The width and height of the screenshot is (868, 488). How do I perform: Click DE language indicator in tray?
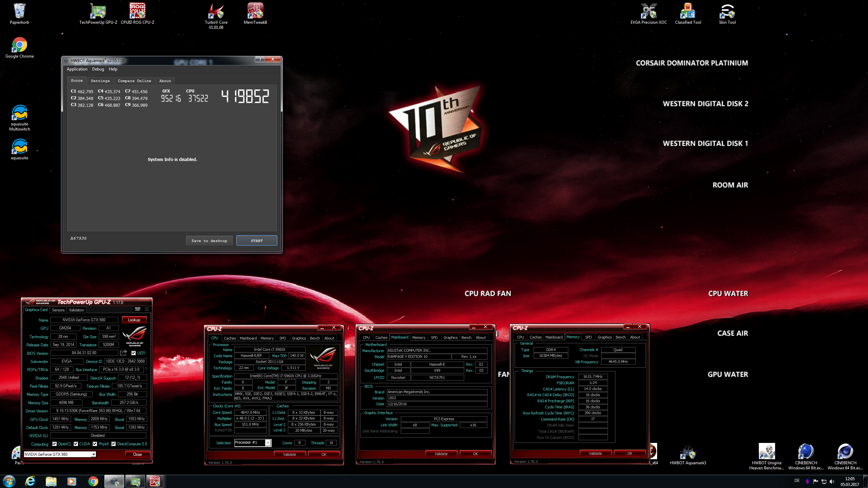[797, 481]
